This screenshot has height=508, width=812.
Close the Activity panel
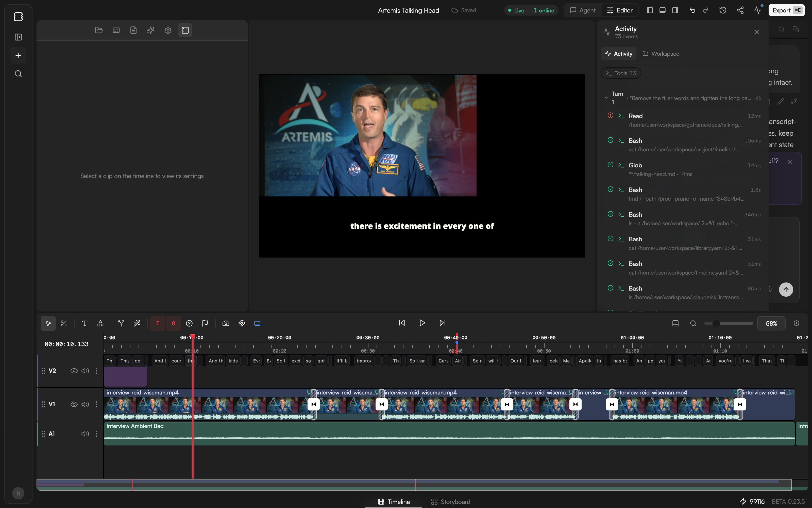757,32
